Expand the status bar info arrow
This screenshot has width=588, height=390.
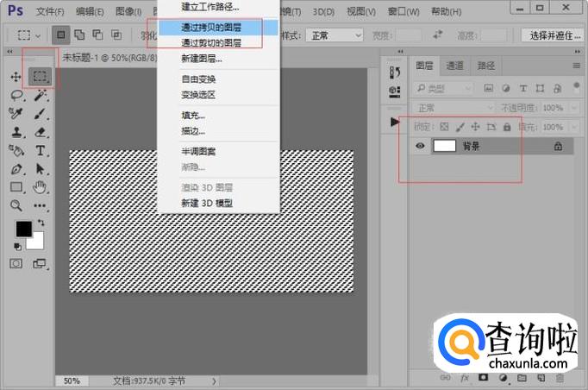coord(214,381)
